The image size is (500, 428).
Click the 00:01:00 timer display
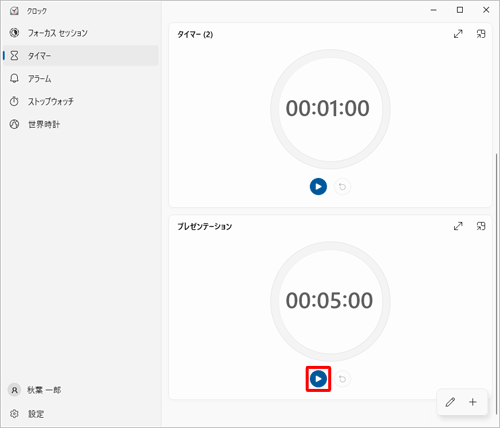[x=328, y=108]
